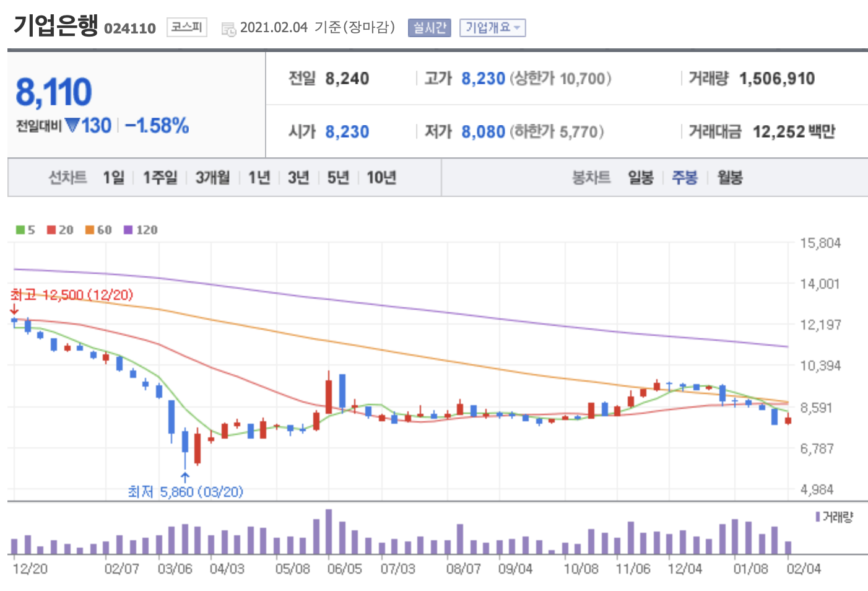Click the 10/08 date on the x-axis
Screen dimensions: 868x591
click(581, 569)
